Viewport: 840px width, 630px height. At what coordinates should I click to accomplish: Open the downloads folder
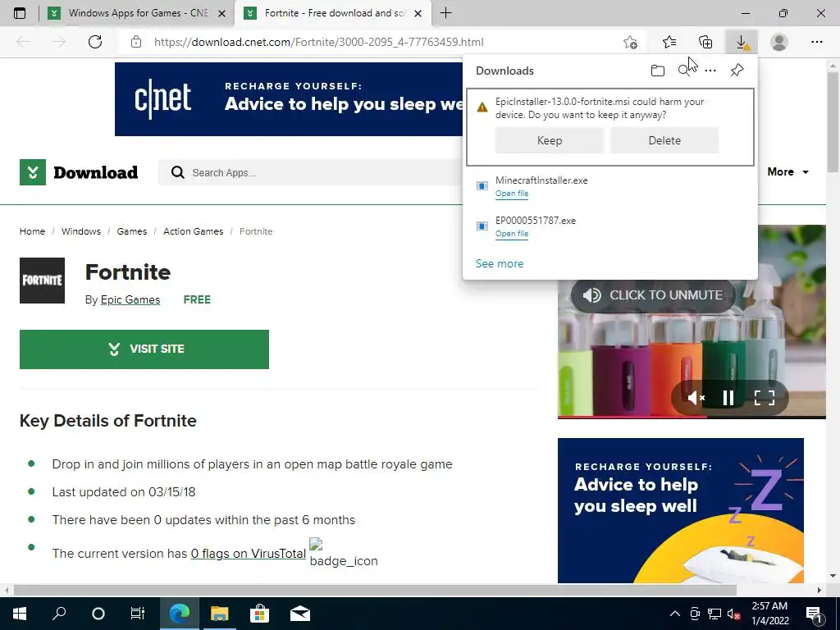[x=658, y=71]
